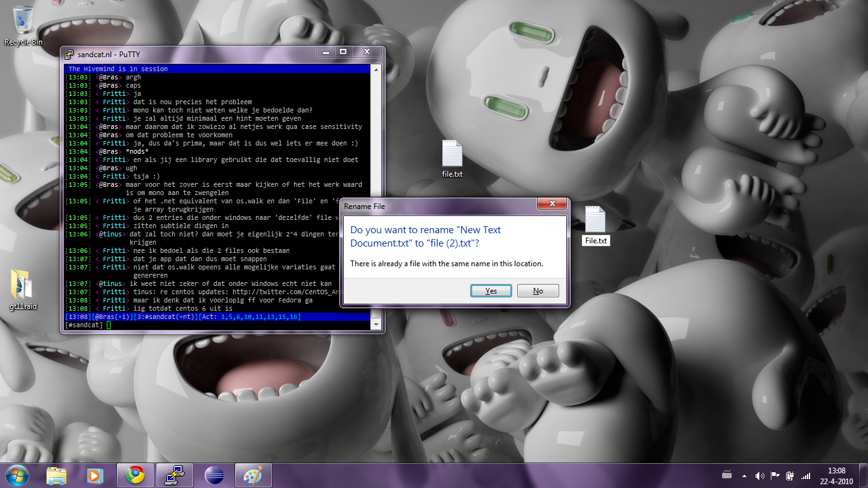
Task: Select the file.txt desktop icon
Action: point(452,158)
